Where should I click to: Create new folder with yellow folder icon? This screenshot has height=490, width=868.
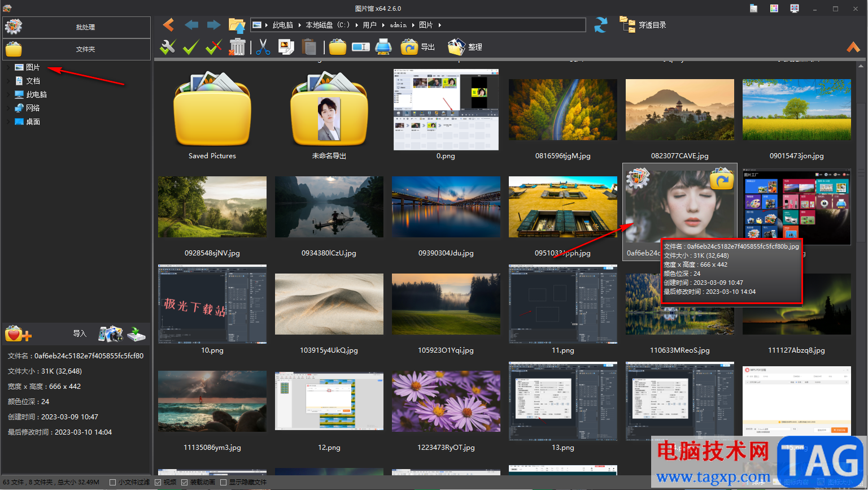(338, 47)
